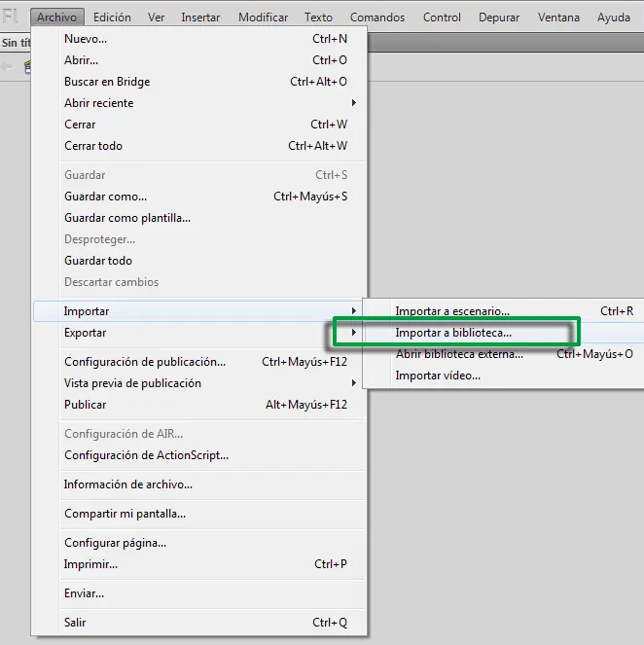Choose Guardar como... menu entry
This screenshot has width=644, height=645.
tap(199, 197)
